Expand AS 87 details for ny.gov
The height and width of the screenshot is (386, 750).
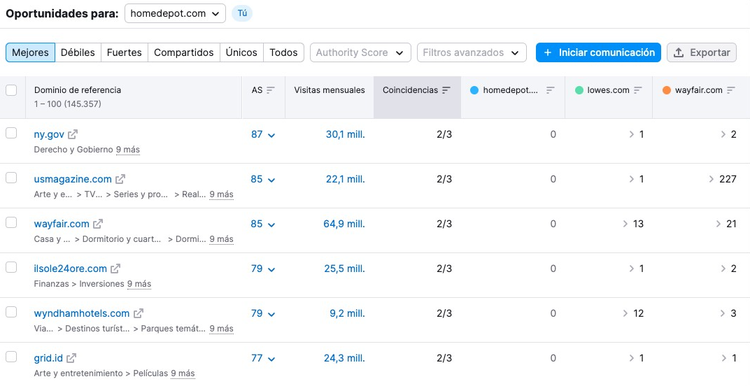click(263, 134)
